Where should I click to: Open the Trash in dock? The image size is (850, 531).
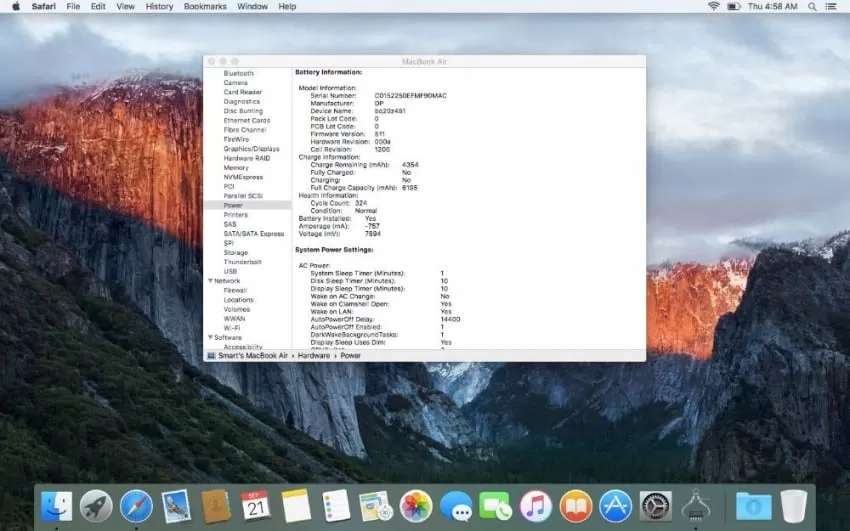pyautogui.click(x=794, y=506)
